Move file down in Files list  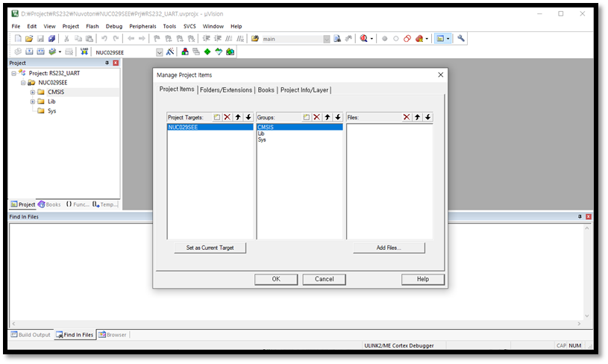point(427,117)
